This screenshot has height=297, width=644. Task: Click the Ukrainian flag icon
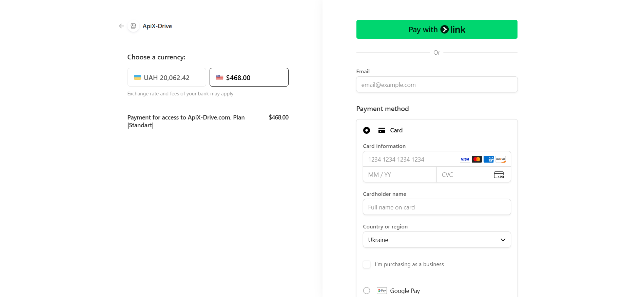(137, 77)
